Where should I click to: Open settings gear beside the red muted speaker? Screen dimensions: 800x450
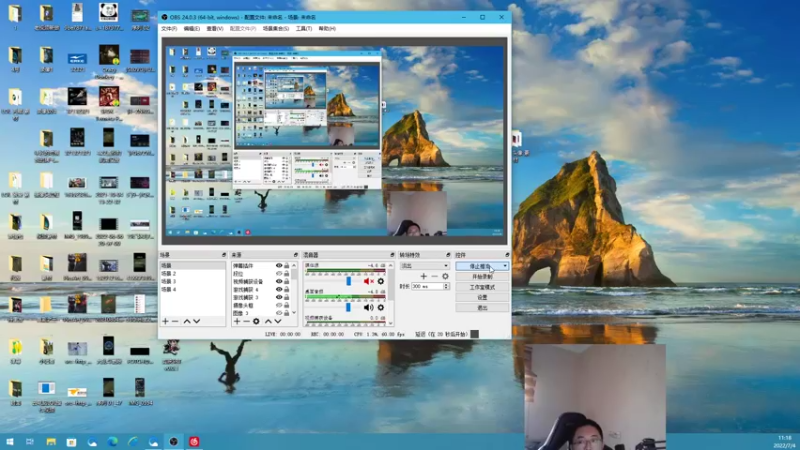click(381, 281)
